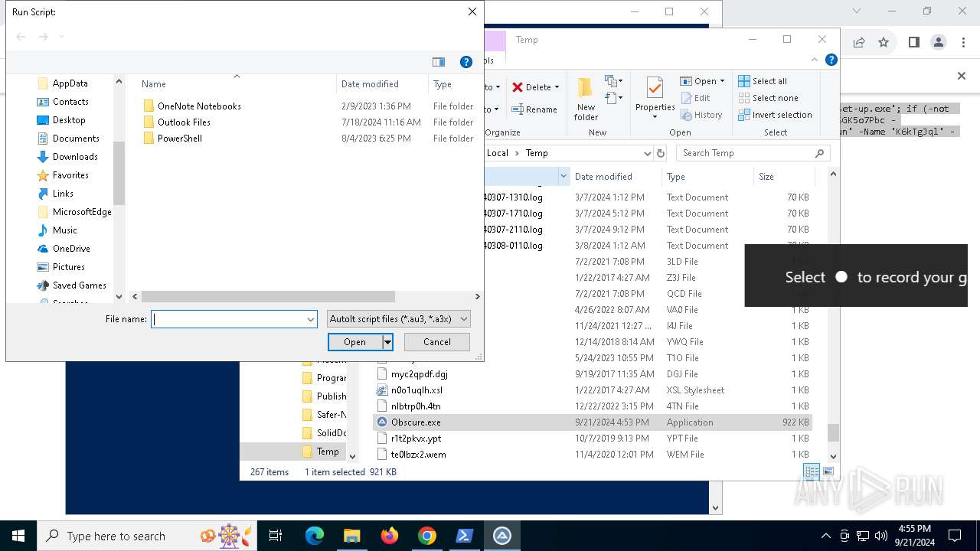Click the Explorer ribbon help icon

pyautogui.click(x=831, y=60)
